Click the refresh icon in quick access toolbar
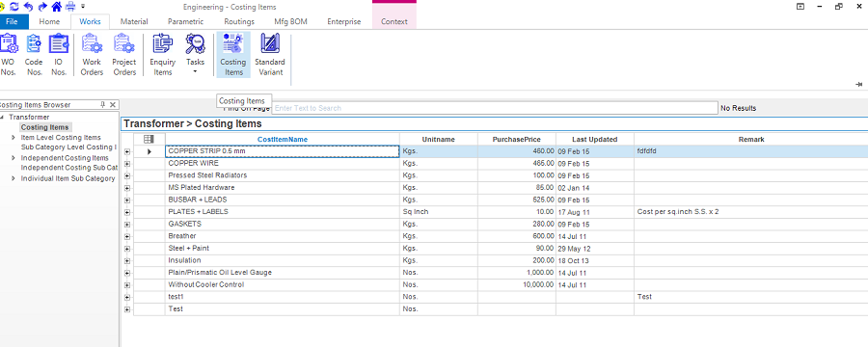868x347 pixels. pyautogui.click(x=14, y=7)
